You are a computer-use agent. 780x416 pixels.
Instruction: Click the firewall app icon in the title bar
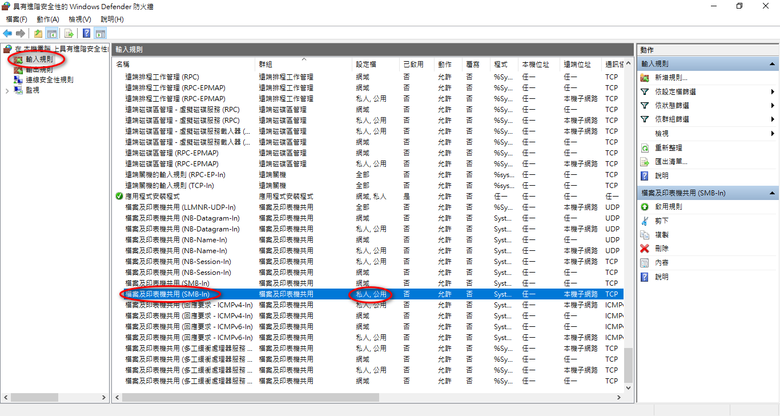coord(6,6)
